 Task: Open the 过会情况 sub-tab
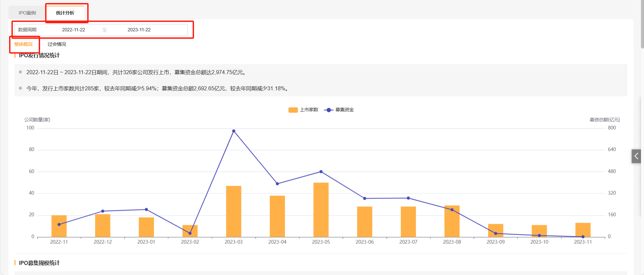click(x=57, y=44)
